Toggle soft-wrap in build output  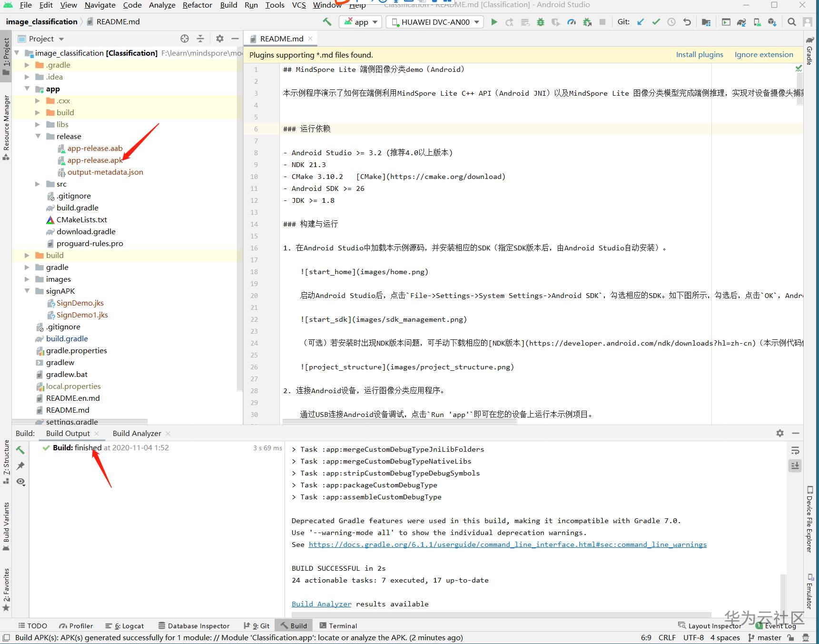pyautogui.click(x=795, y=451)
